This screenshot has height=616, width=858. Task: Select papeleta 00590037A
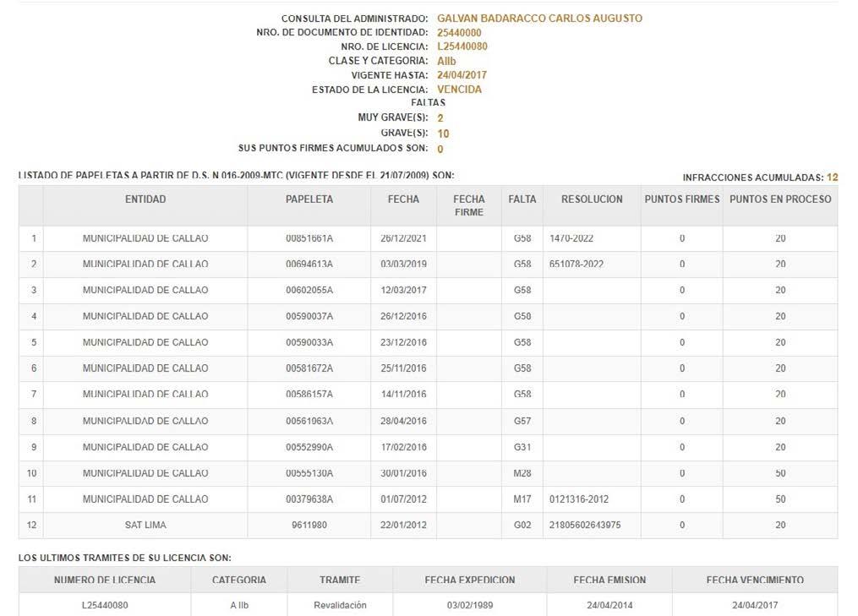pos(309,316)
